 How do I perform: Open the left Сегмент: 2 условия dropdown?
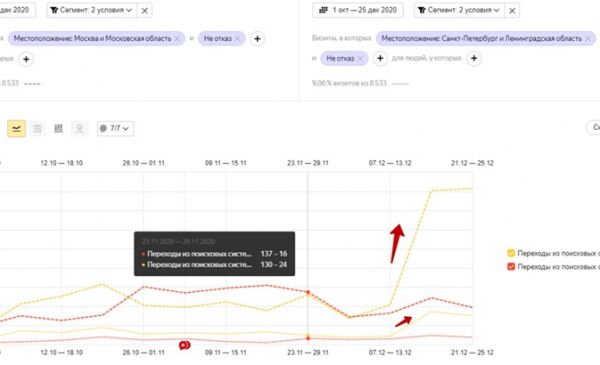tap(92, 10)
